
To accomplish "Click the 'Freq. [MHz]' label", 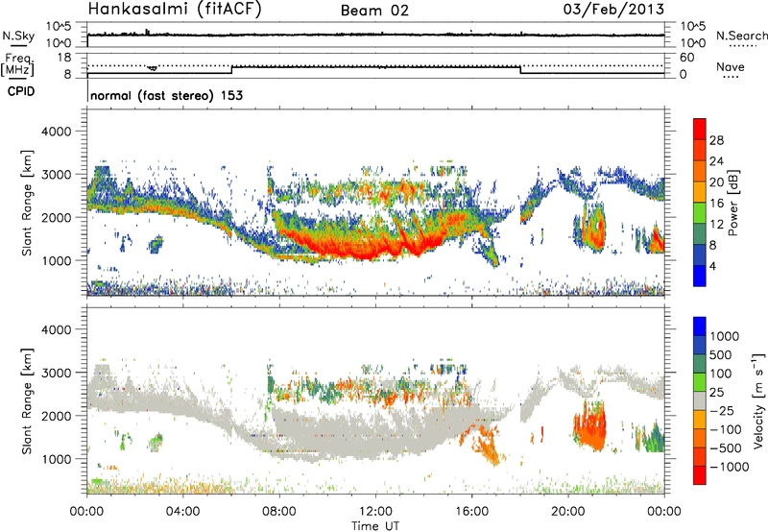I will tap(17, 65).
